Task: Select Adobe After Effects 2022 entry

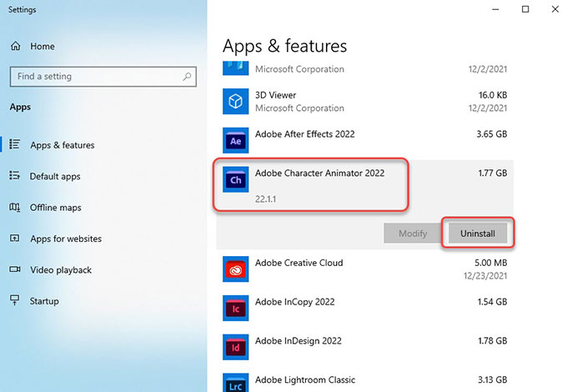Action: (305, 134)
